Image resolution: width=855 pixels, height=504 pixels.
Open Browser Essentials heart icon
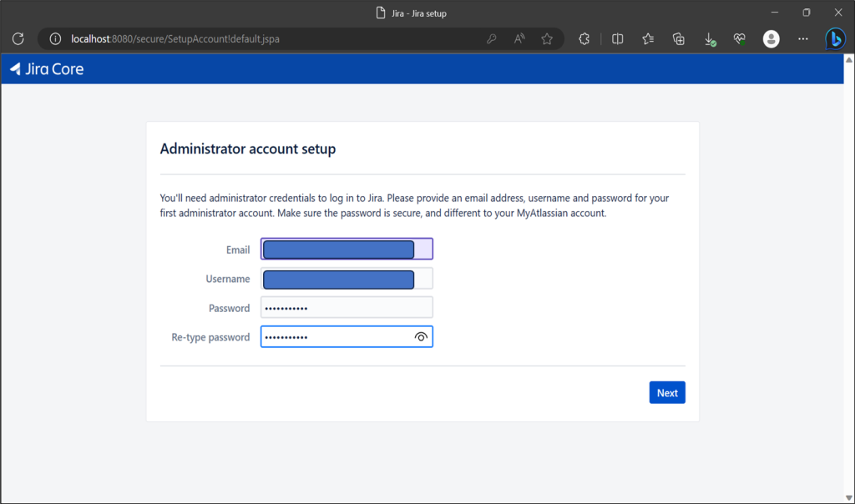740,38
